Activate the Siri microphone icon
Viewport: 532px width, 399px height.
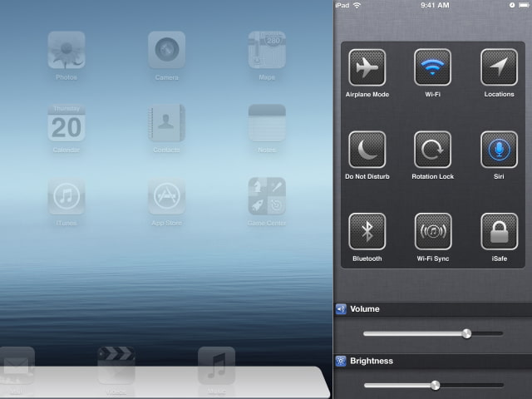[x=499, y=150]
